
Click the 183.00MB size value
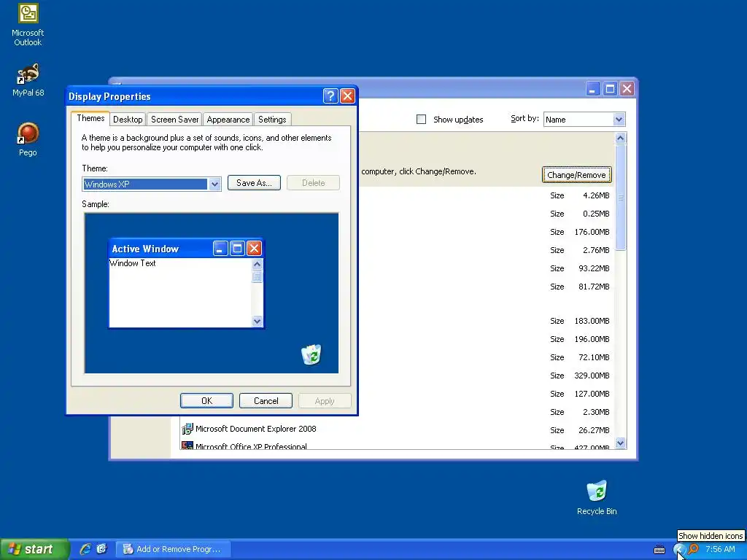592,321
